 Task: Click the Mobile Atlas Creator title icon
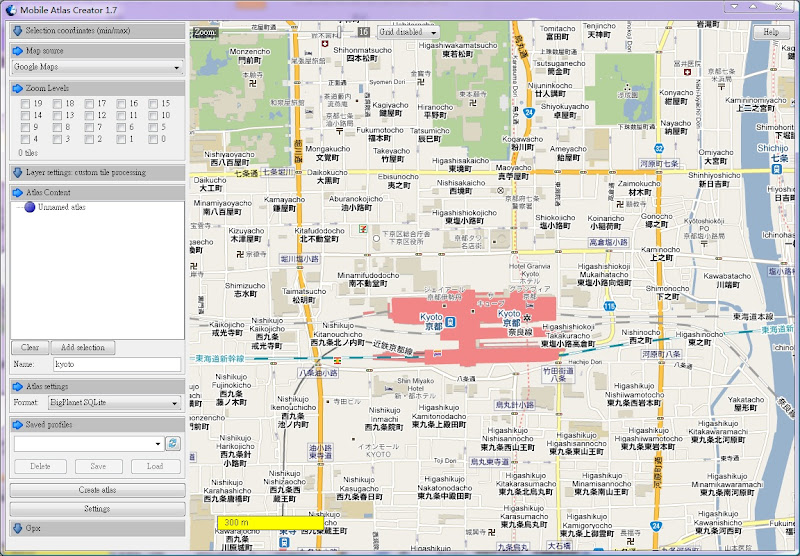[x=11, y=9]
